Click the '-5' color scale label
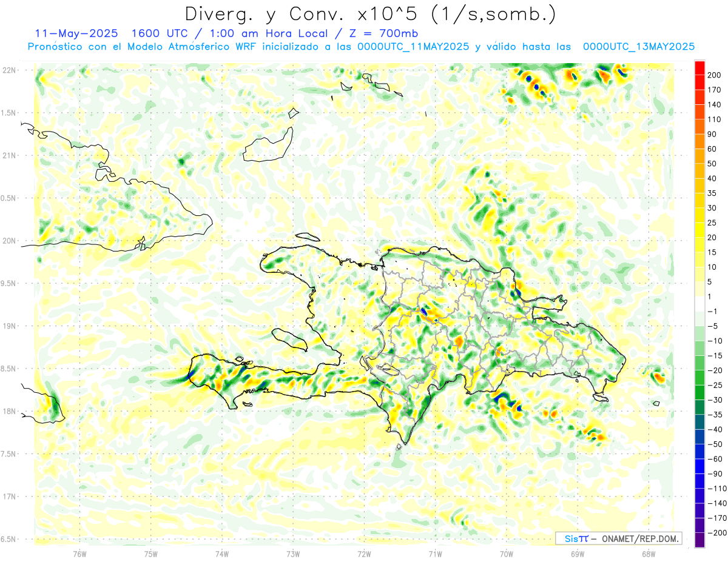The height and width of the screenshot is (562, 728). (x=713, y=326)
